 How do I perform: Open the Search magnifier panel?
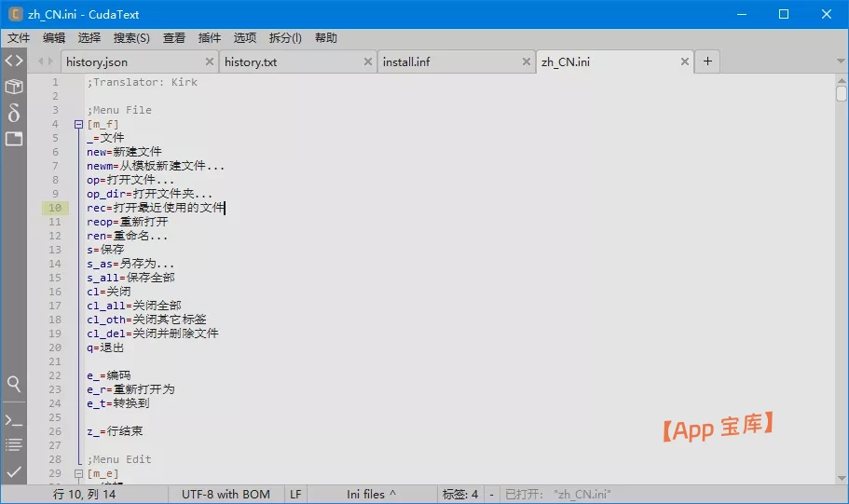pyautogui.click(x=14, y=384)
